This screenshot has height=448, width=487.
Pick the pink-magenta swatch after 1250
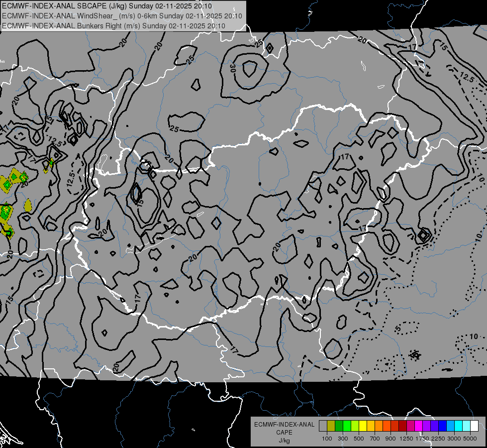(x=410, y=426)
